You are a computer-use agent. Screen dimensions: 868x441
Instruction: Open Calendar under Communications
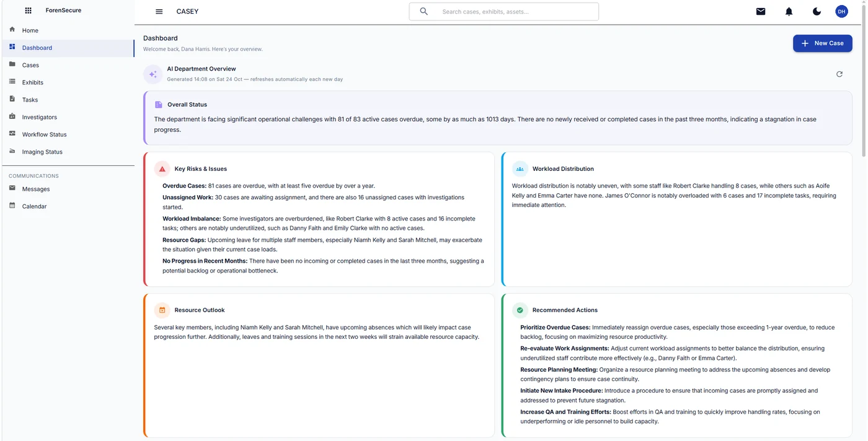67,206
